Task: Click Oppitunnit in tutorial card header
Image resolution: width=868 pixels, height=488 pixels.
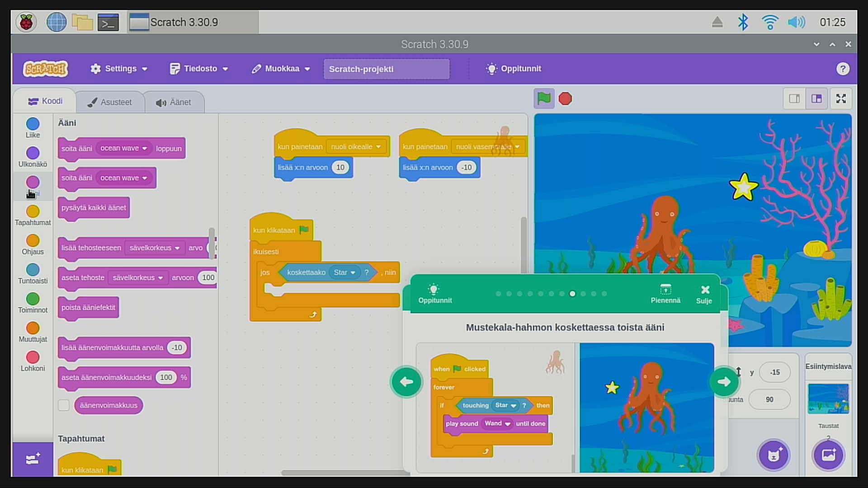Action: [434, 294]
